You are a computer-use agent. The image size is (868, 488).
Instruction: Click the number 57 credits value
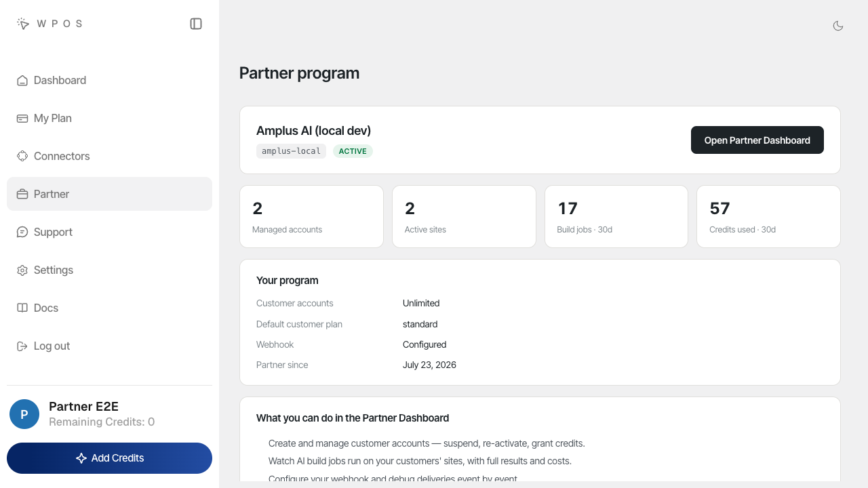tap(719, 208)
